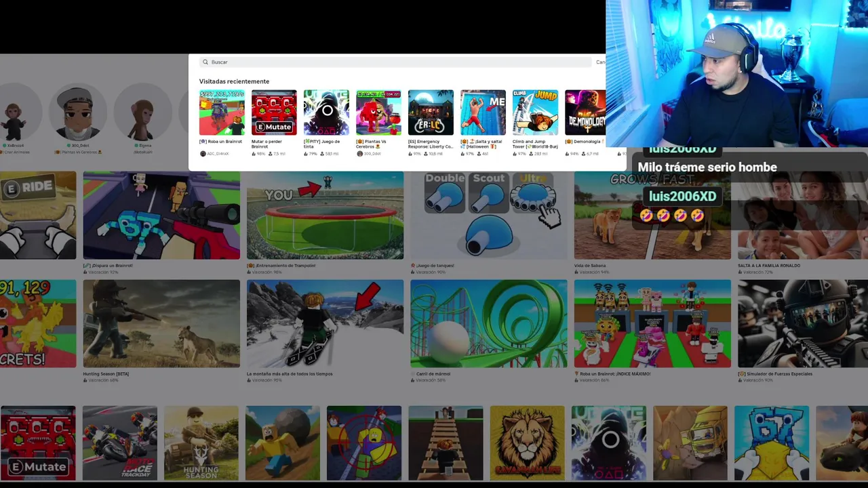Open Roba un Brainrot recent game
The image size is (868, 488).
click(x=222, y=113)
